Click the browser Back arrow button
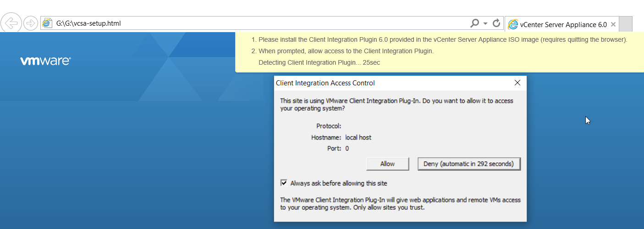Image resolution: width=644 pixels, height=229 pixels. [x=11, y=23]
